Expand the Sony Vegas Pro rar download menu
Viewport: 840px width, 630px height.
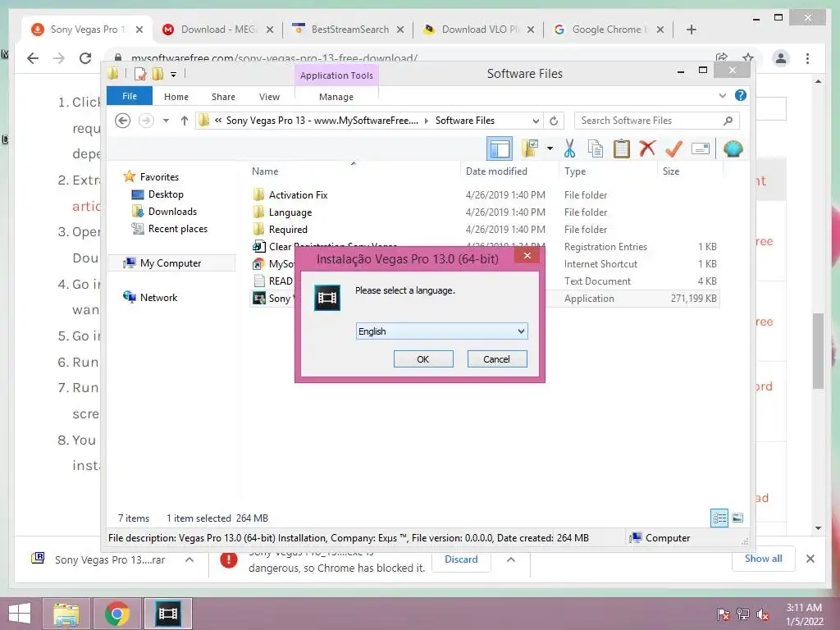click(x=189, y=559)
